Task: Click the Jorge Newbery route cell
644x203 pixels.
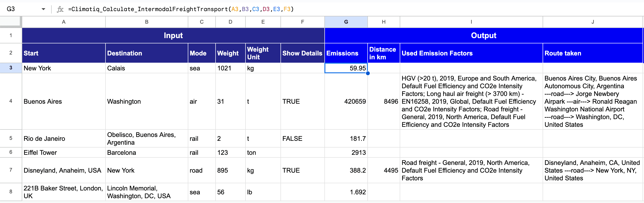Action: coord(593,101)
